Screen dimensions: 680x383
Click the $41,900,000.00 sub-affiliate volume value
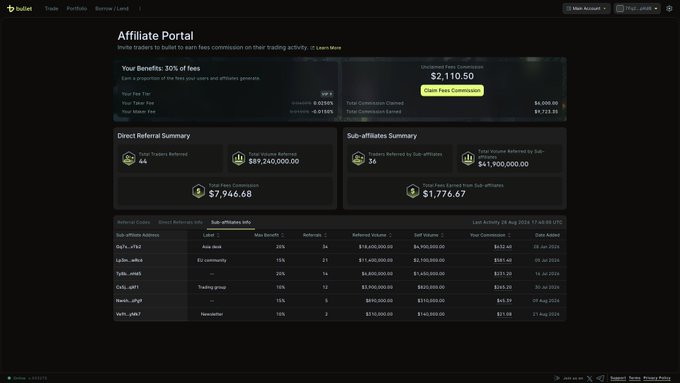click(503, 164)
